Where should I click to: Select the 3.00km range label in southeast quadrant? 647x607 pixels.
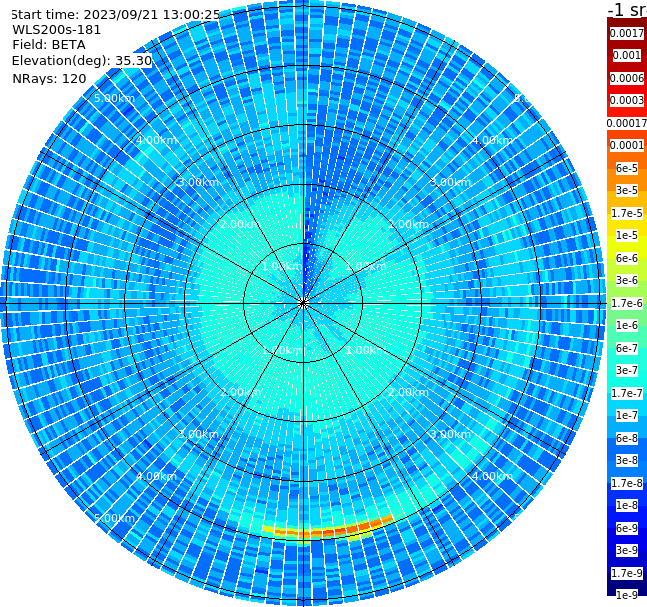click(450, 434)
